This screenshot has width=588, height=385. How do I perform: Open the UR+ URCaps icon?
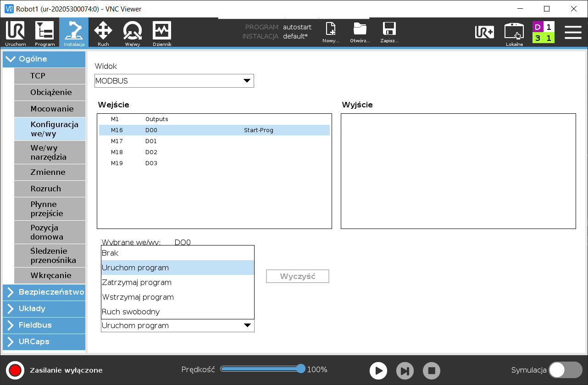(x=484, y=32)
